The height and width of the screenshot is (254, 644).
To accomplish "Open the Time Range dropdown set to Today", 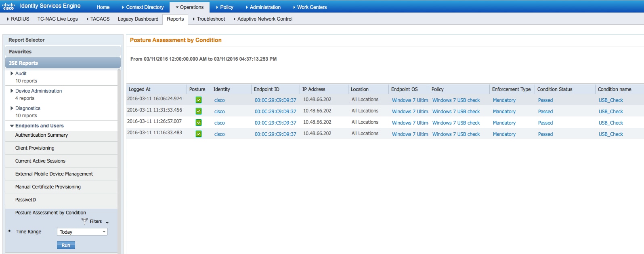I will coord(82,232).
